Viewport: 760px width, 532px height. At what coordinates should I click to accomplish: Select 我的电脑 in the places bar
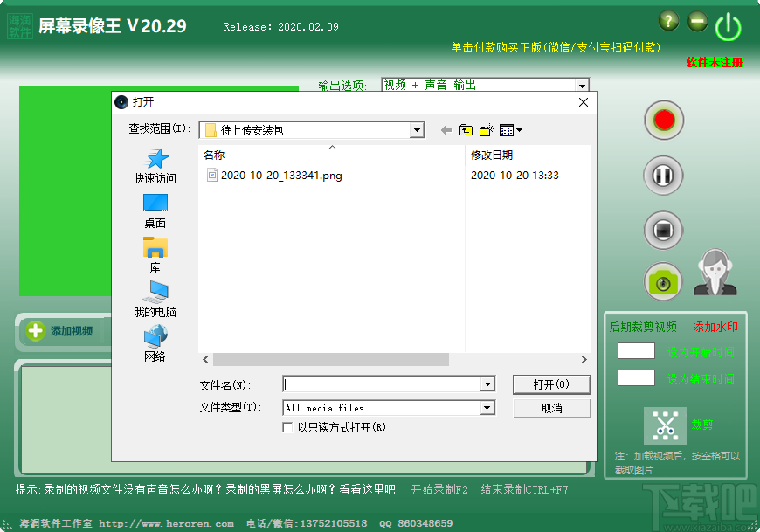155,300
